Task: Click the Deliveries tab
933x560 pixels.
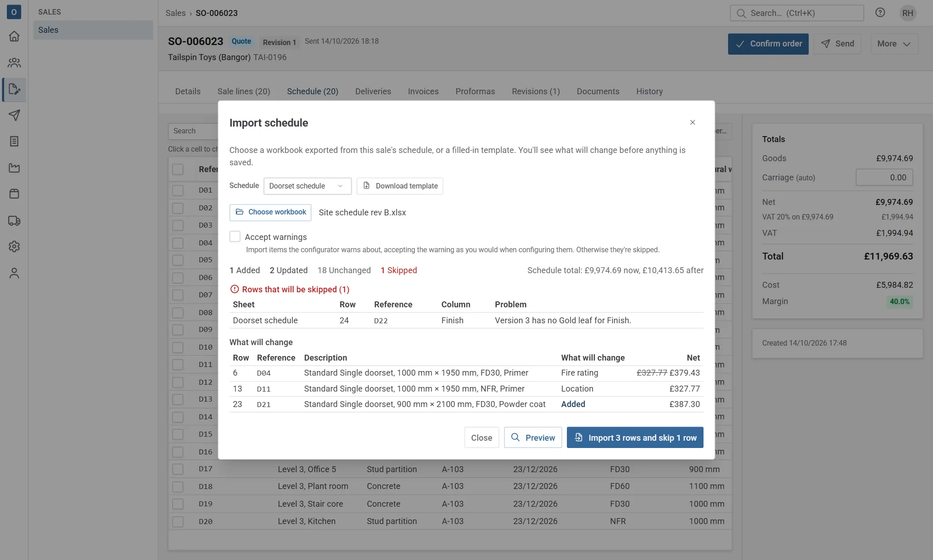Action: pos(373,92)
